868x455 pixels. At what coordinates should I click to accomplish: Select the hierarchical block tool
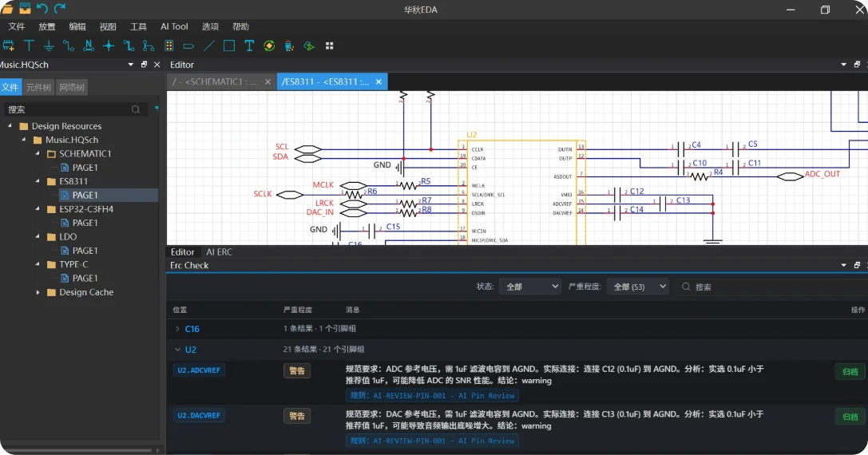point(169,46)
